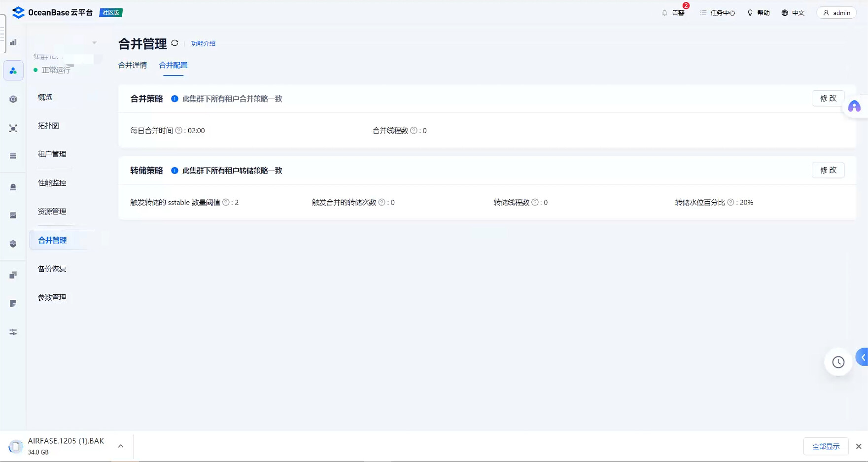
Task: Click the 社区版 edition badge
Action: [111, 12]
